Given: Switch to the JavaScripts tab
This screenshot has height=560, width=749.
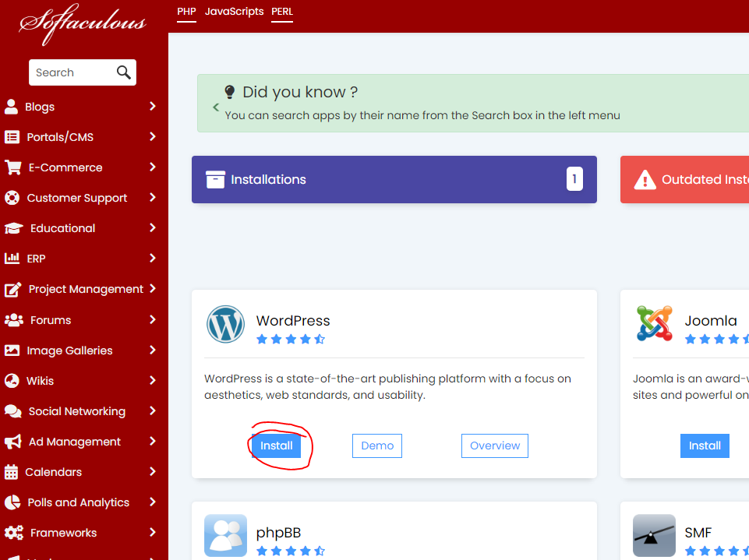Looking at the screenshot, I should click(x=234, y=12).
